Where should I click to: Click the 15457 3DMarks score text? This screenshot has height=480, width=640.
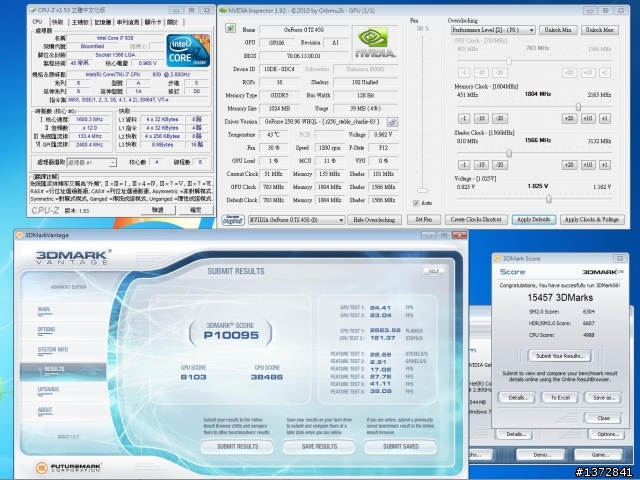560,298
